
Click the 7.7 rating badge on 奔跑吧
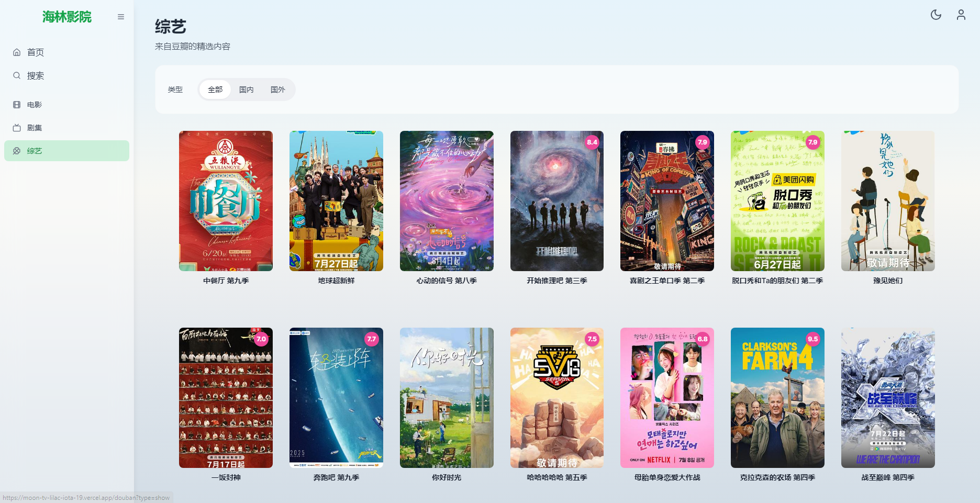[372, 339]
